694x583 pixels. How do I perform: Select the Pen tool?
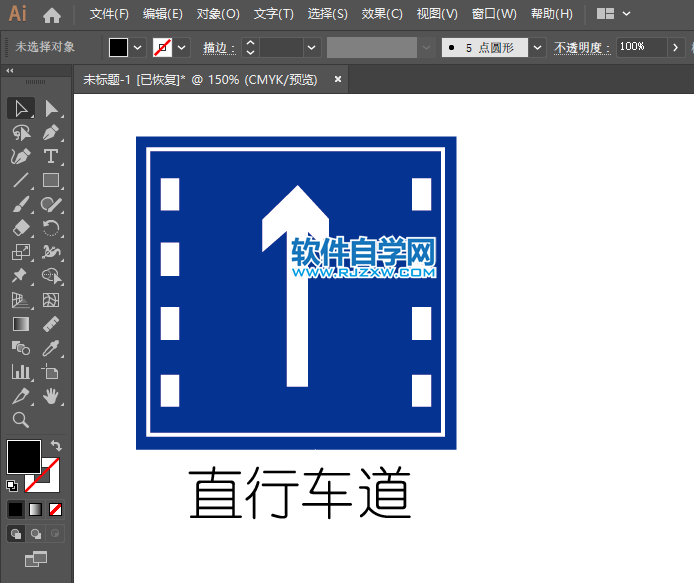click(x=51, y=132)
